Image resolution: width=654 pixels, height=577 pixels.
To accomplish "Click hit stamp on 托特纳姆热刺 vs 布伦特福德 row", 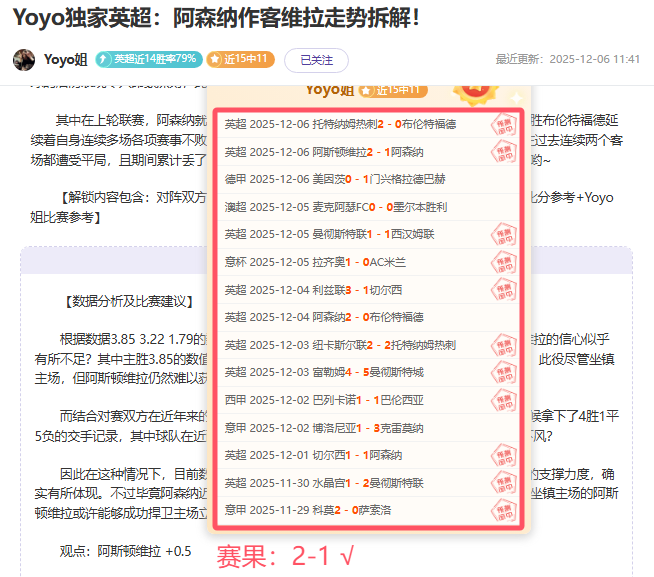I will point(502,125).
